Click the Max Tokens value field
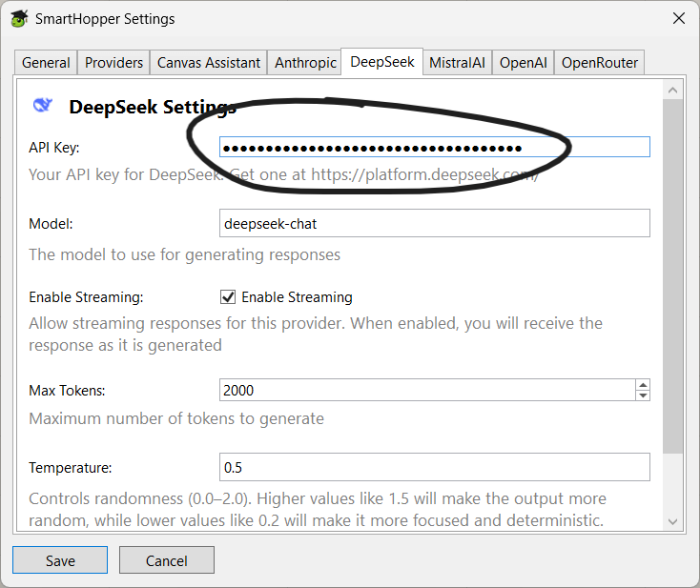The height and width of the screenshot is (588, 700). (427, 391)
